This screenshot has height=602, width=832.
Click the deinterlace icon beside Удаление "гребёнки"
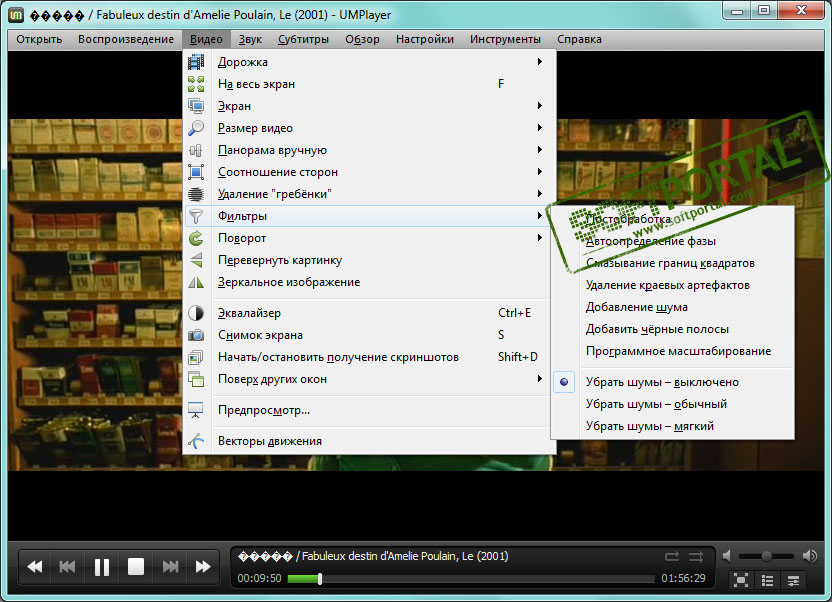tap(196, 194)
